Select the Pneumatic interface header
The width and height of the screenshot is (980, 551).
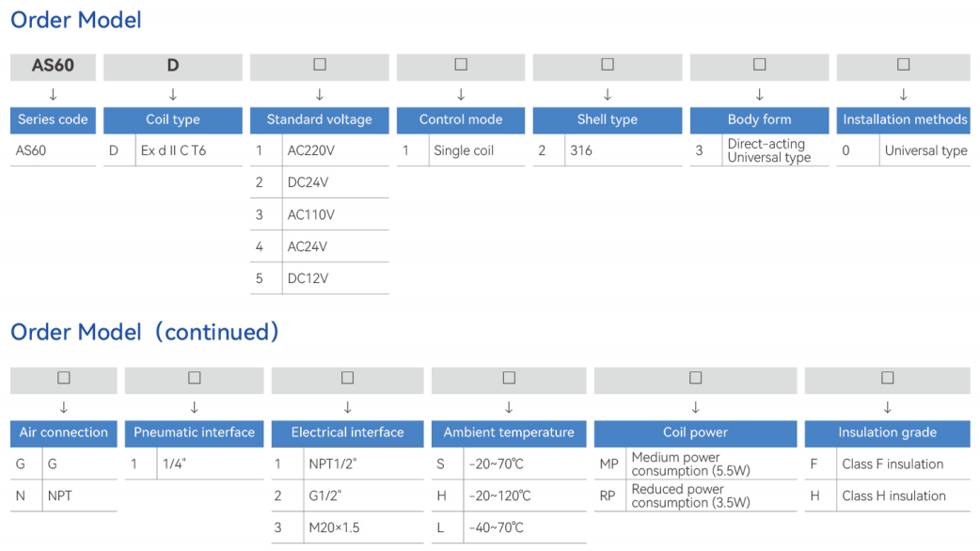(195, 433)
